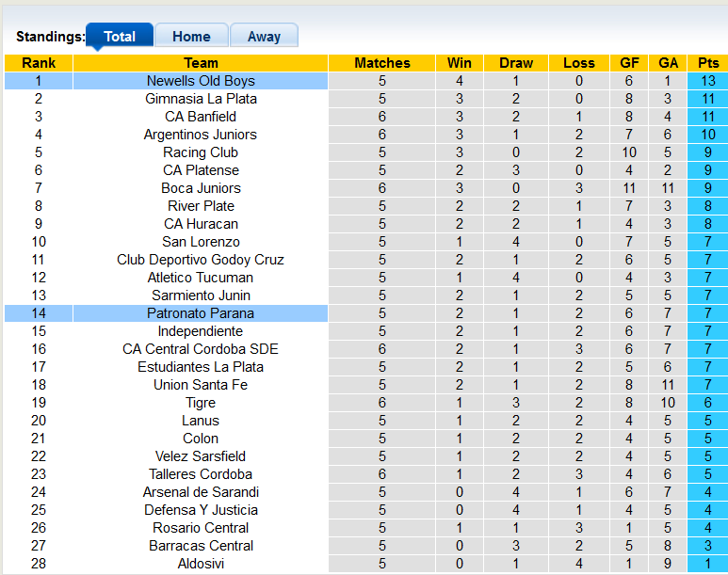Select River Plate team row
The image size is (728, 575).
201,206
